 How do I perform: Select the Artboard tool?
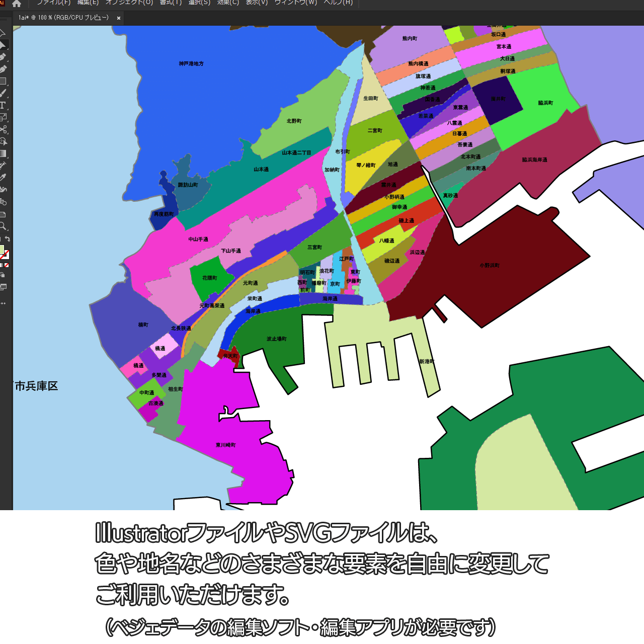pyautogui.click(x=3, y=214)
